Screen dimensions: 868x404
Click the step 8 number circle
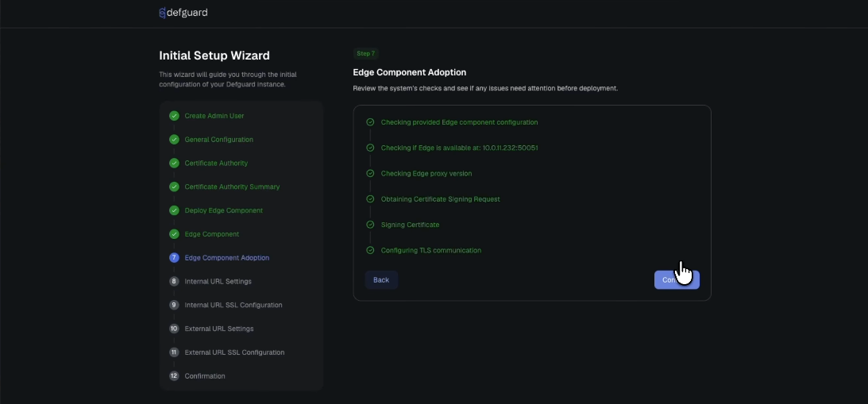pos(174,281)
